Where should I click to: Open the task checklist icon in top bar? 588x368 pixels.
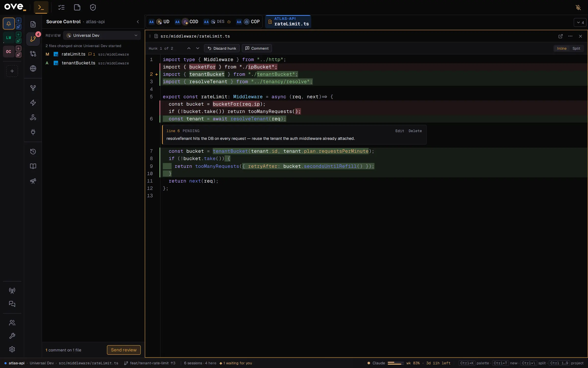point(61,7)
